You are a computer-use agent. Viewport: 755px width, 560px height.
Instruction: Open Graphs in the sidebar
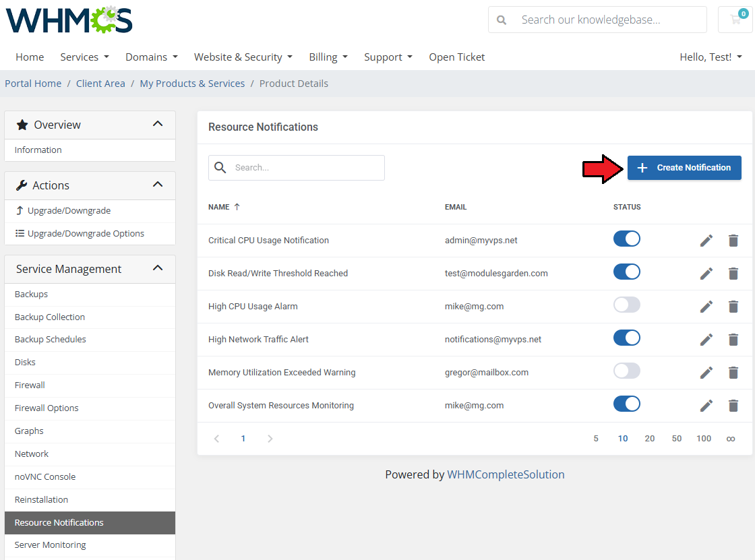pyautogui.click(x=90, y=431)
